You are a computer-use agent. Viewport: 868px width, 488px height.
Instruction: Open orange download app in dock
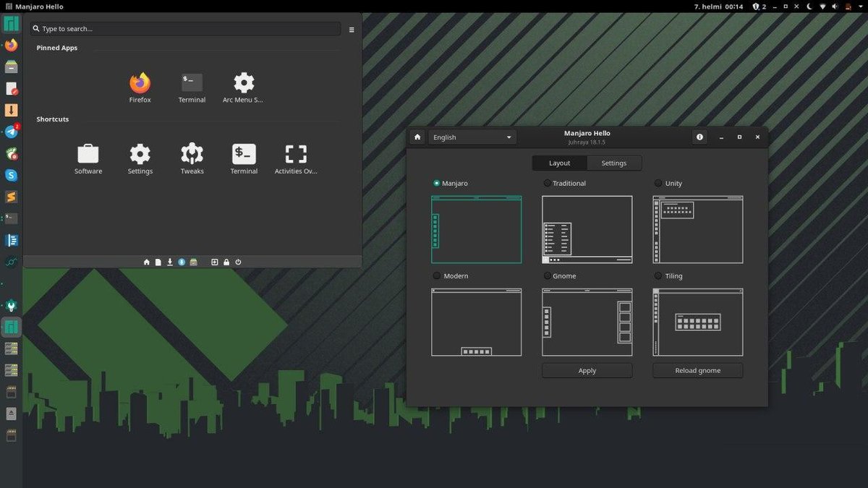click(x=11, y=110)
